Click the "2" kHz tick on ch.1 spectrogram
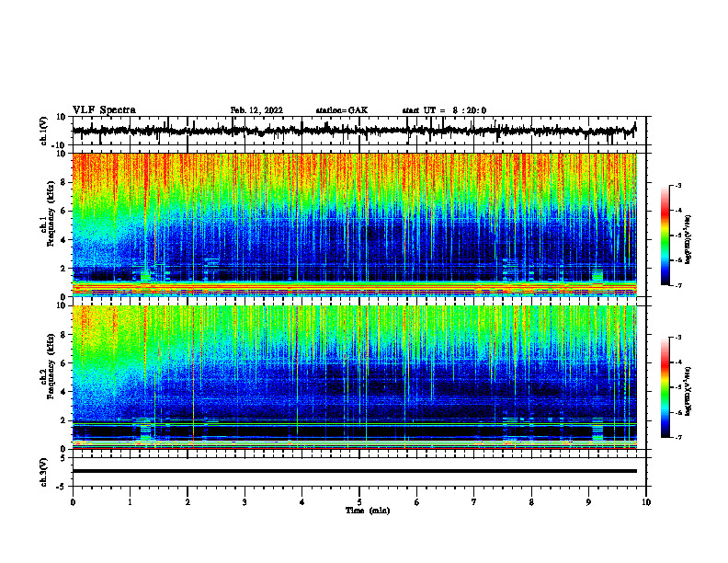This screenshot has width=728, height=563. [x=64, y=269]
